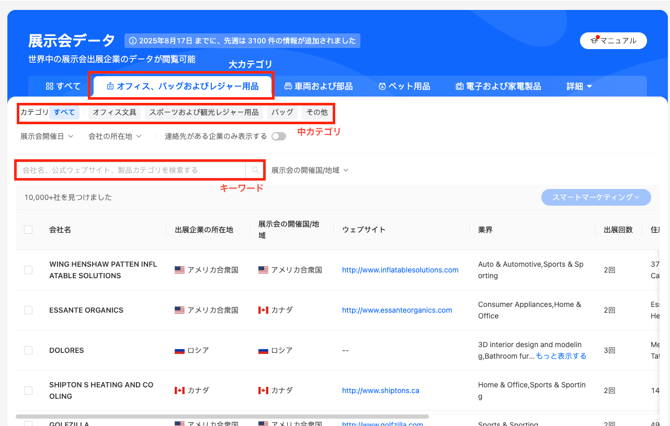Open the 展示会開催日 dropdown filter
Viewport: 670px width, 426px height.
(x=46, y=136)
